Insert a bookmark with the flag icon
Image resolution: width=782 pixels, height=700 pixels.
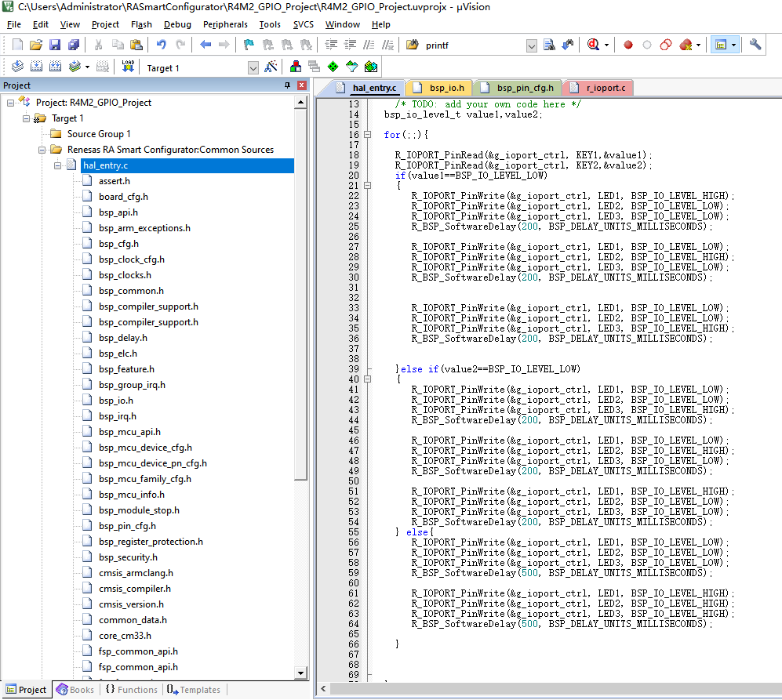pos(249,45)
